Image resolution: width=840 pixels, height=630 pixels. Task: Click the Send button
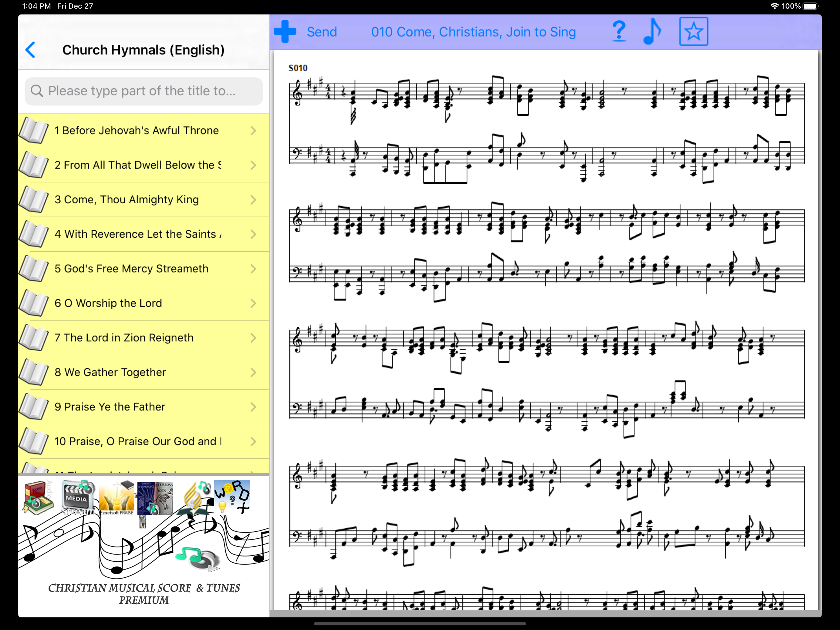pos(322,32)
